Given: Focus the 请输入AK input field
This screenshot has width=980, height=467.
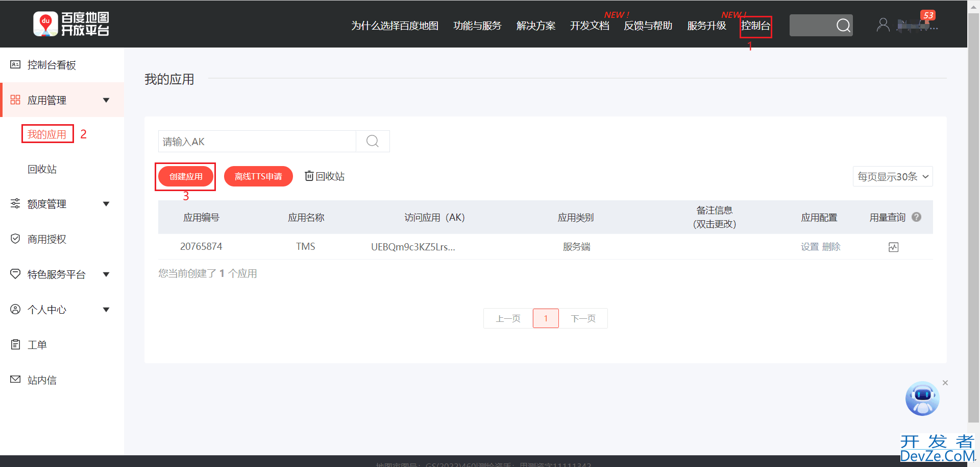Looking at the screenshot, I should 257,141.
